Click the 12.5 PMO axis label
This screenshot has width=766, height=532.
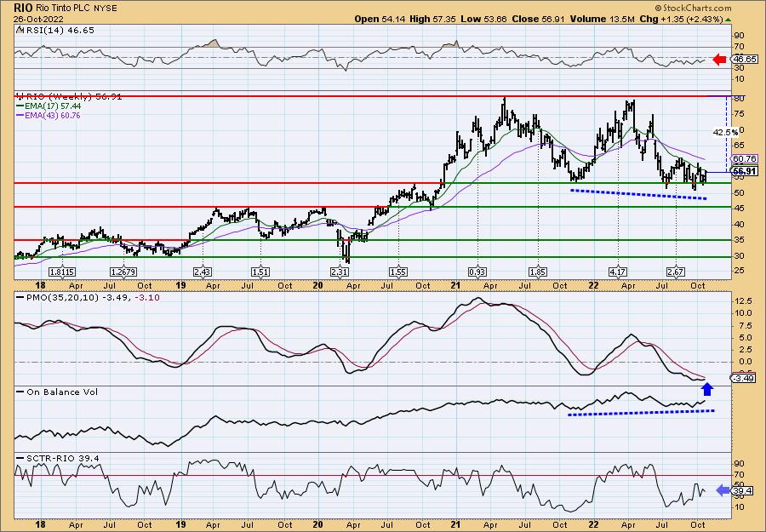pyautogui.click(x=742, y=301)
